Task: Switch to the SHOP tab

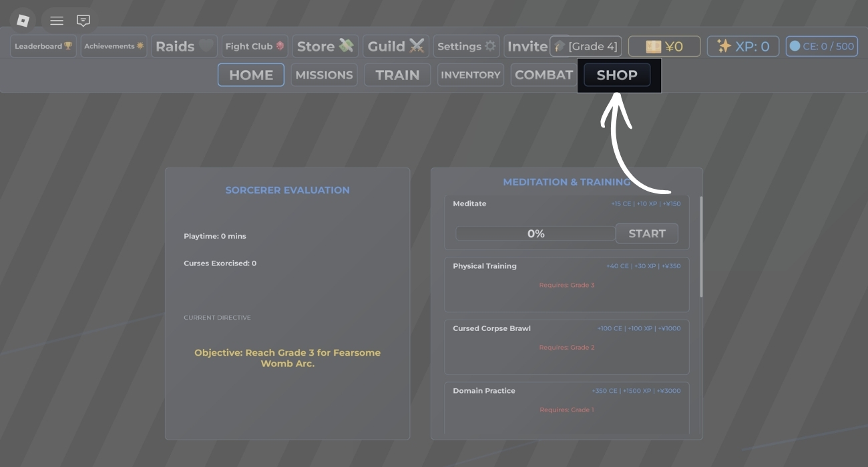Action: tap(616, 75)
